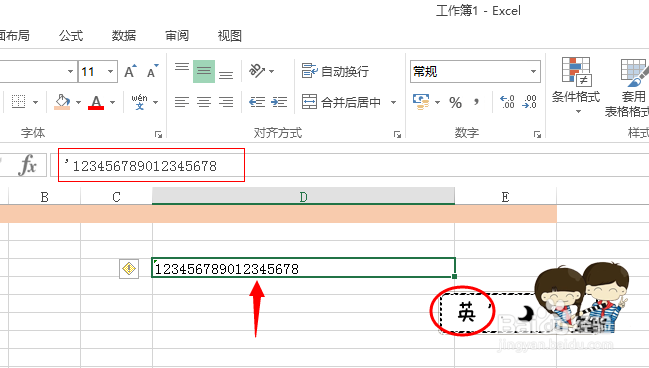The image size is (649, 368).
Task: Select cell containing 123456789012345678
Action: tap(303, 268)
